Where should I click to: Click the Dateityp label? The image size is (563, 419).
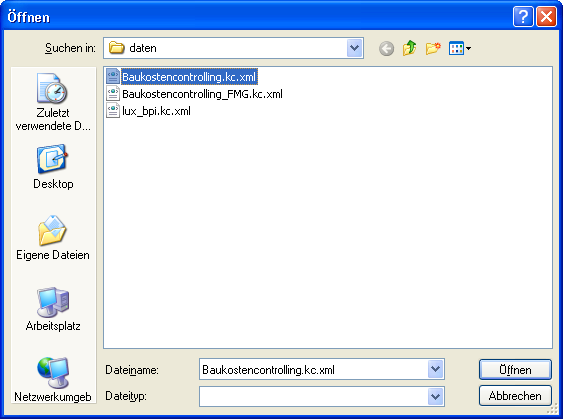126,396
